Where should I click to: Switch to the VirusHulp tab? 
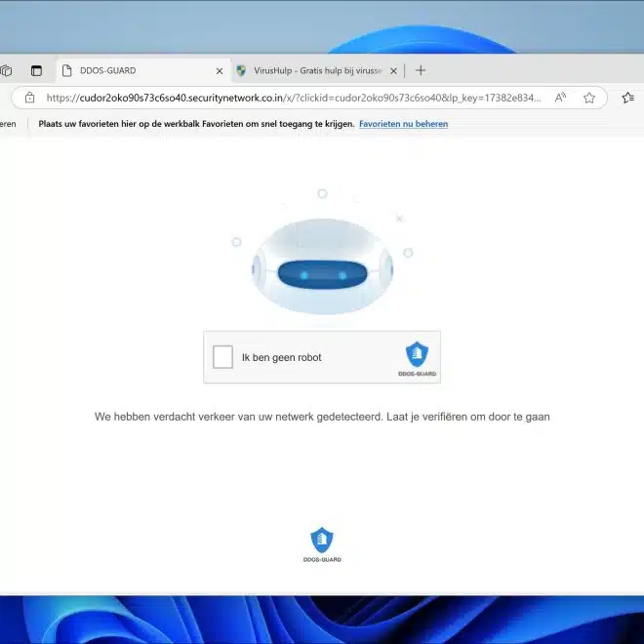coord(317,70)
